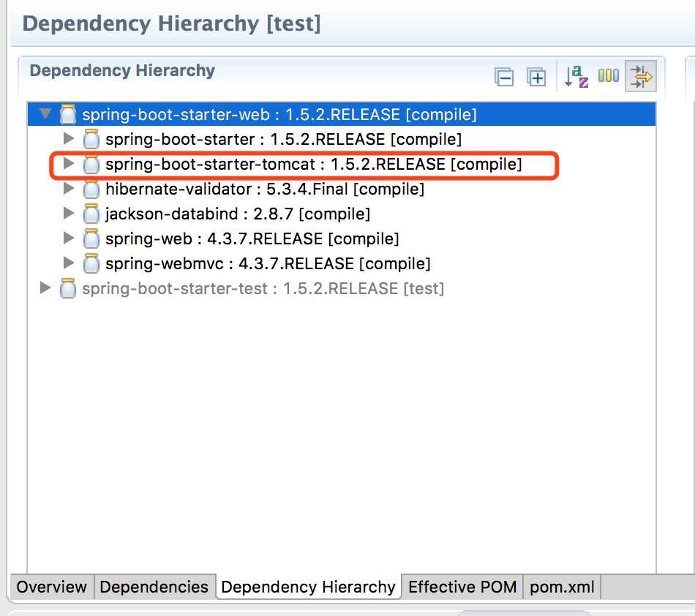Click the jar icon of spring-boot-starter-test
Screen dimensions: 695x616
pyautogui.click(x=68, y=288)
